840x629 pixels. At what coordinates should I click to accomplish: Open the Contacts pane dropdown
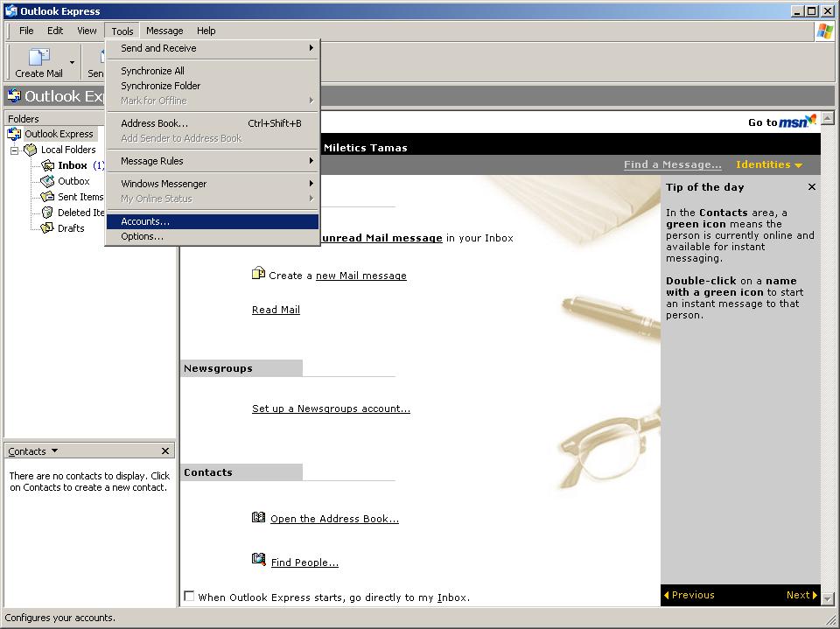(x=54, y=451)
